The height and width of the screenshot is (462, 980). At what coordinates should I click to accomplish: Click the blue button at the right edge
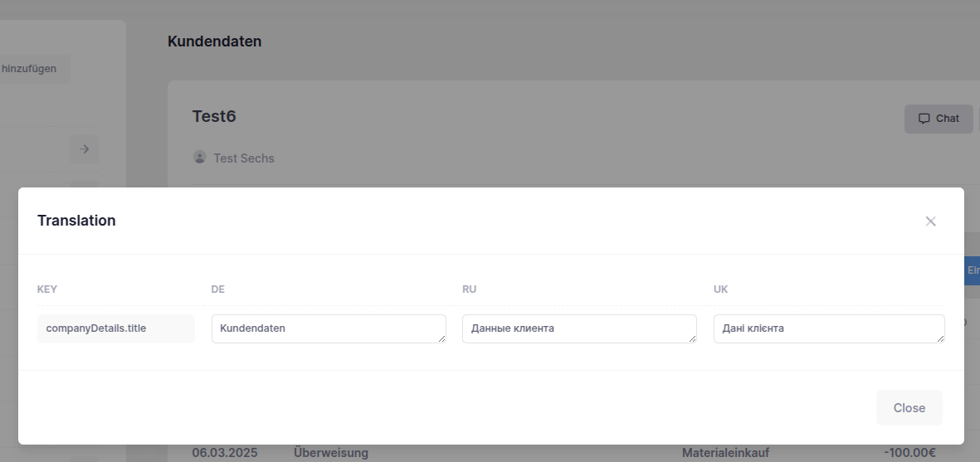coord(972,270)
